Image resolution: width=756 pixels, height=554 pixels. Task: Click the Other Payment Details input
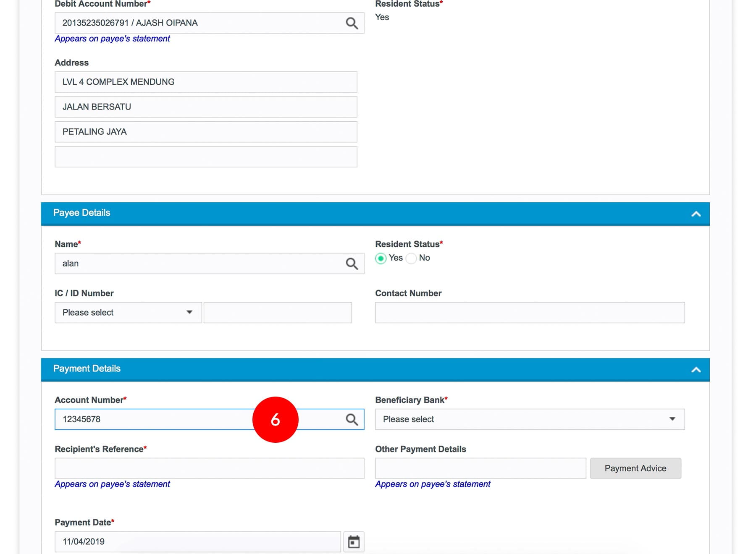coord(480,468)
